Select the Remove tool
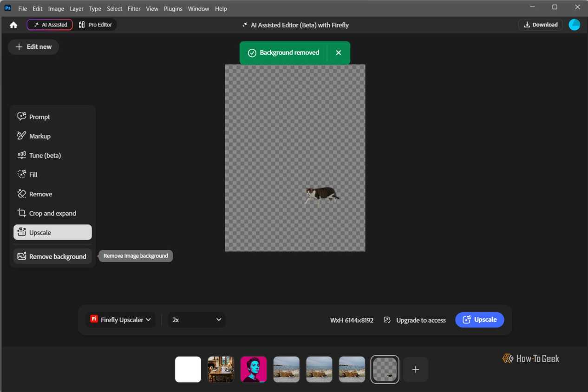Viewport: 588px width, 392px height. coord(52,194)
